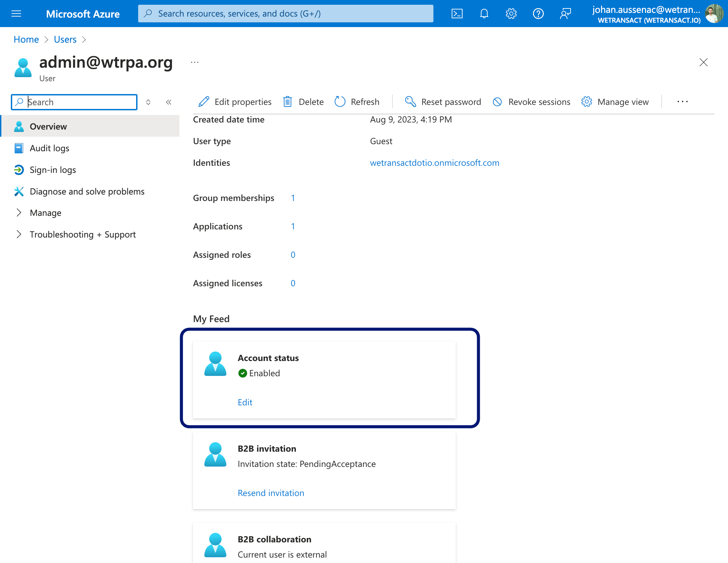Click Reset password
728x563 pixels.
443,102
